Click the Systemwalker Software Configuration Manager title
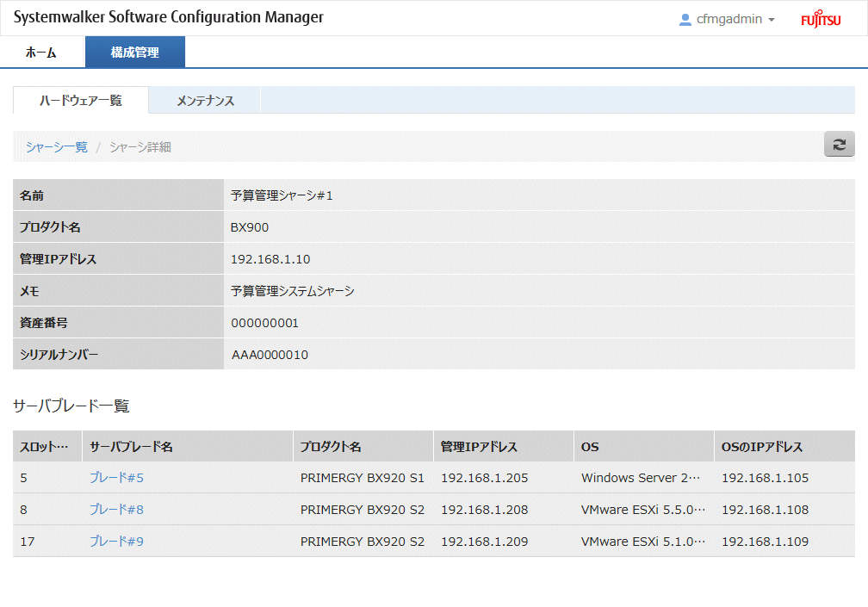The height and width of the screenshot is (607, 868). tap(168, 17)
